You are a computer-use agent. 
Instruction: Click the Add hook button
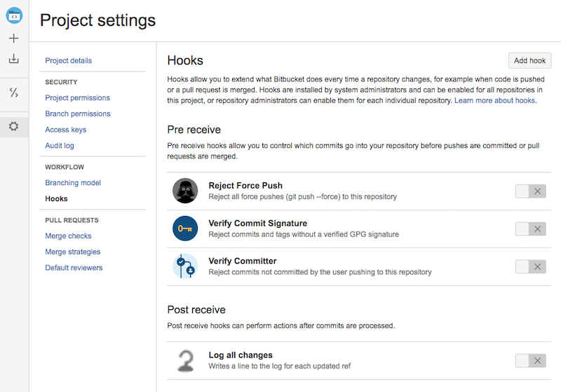530,60
